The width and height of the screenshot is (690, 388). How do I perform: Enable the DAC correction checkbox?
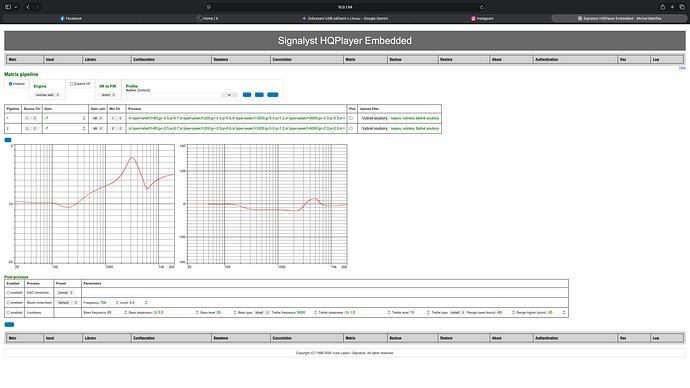pyautogui.click(x=8, y=293)
